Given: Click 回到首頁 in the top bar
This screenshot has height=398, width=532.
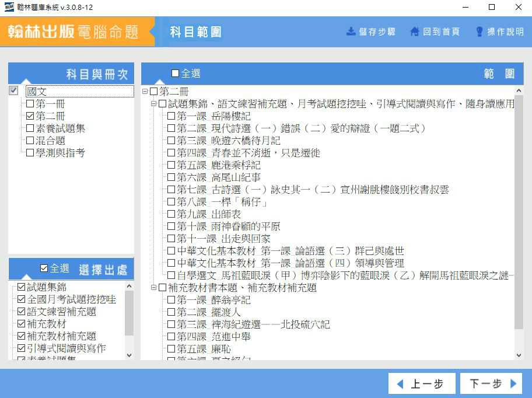Looking at the screenshot, I should [x=435, y=32].
